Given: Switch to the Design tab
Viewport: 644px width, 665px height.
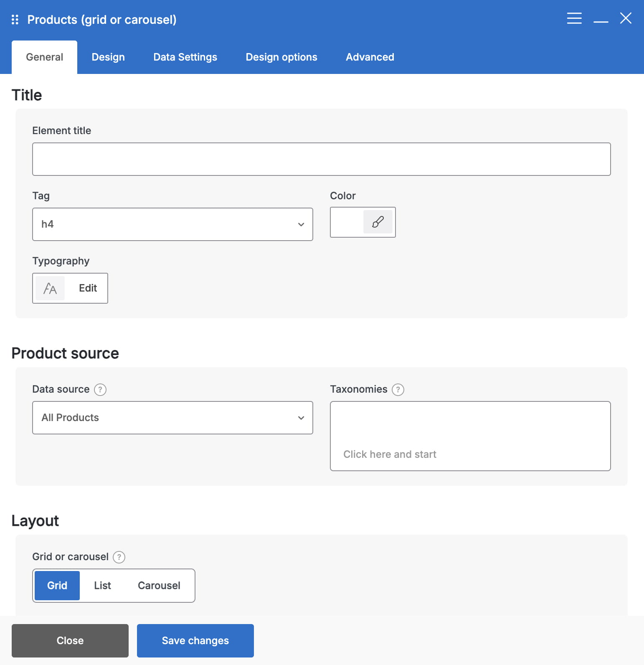Looking at the screenshot, I should click(108, 57).
